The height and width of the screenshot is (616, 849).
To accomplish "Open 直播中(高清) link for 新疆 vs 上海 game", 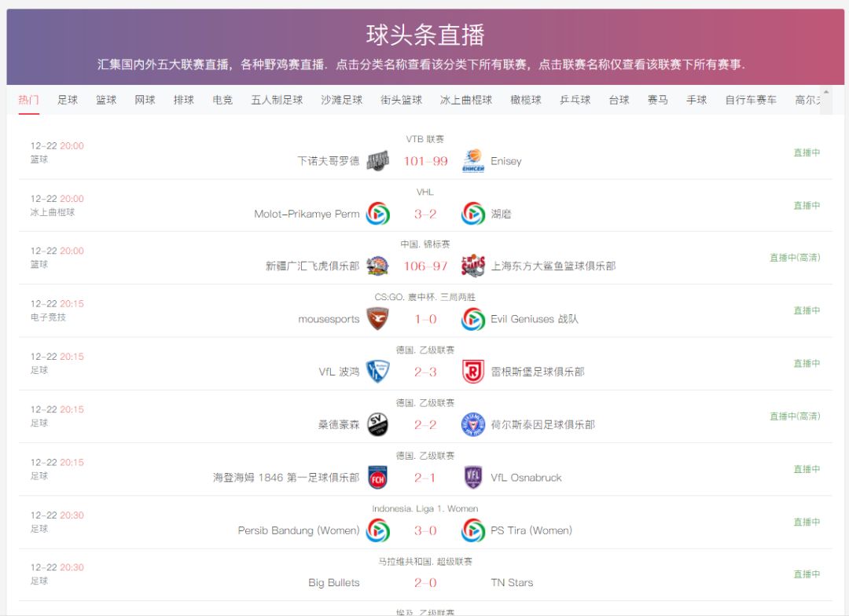I will 795,258.
